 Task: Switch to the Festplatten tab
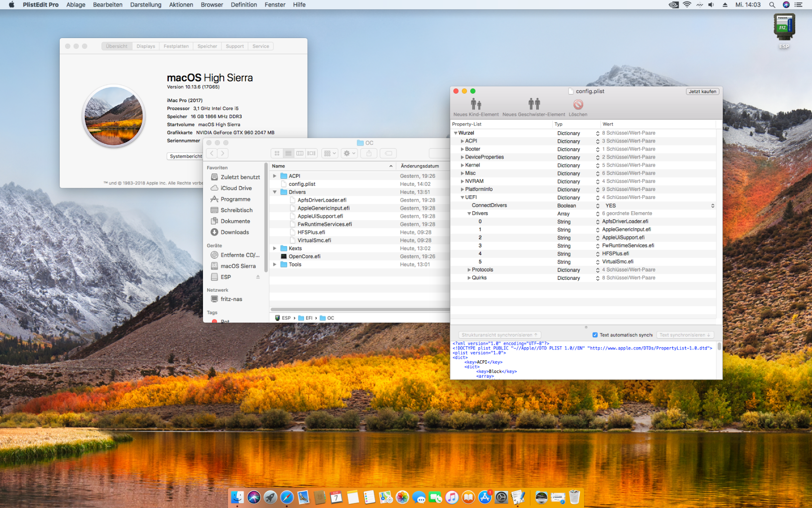pyautogui.click(x=176, y=46)
